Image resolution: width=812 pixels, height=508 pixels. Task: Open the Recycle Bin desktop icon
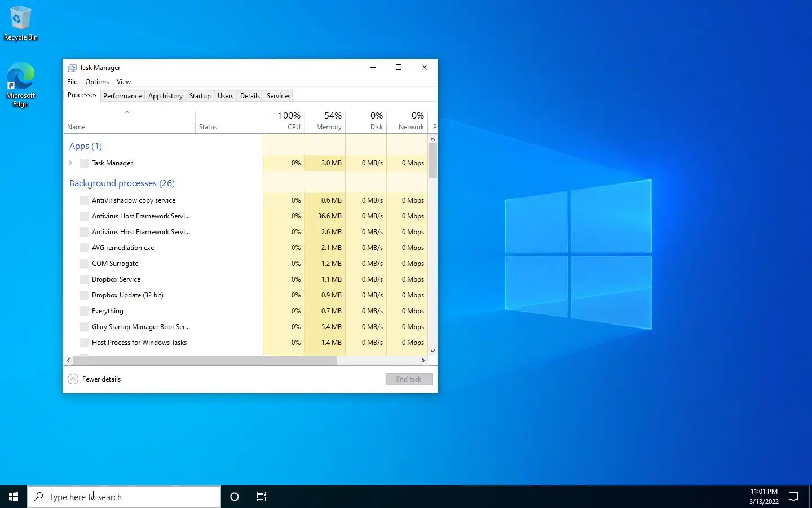pos(21,23)
